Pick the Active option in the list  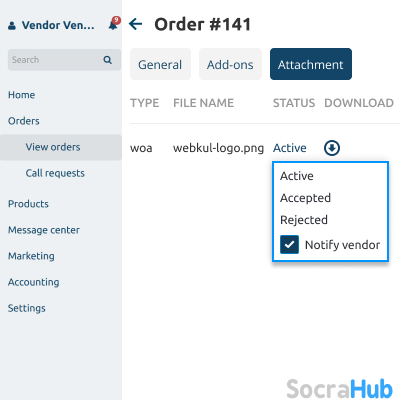[297, 176]
